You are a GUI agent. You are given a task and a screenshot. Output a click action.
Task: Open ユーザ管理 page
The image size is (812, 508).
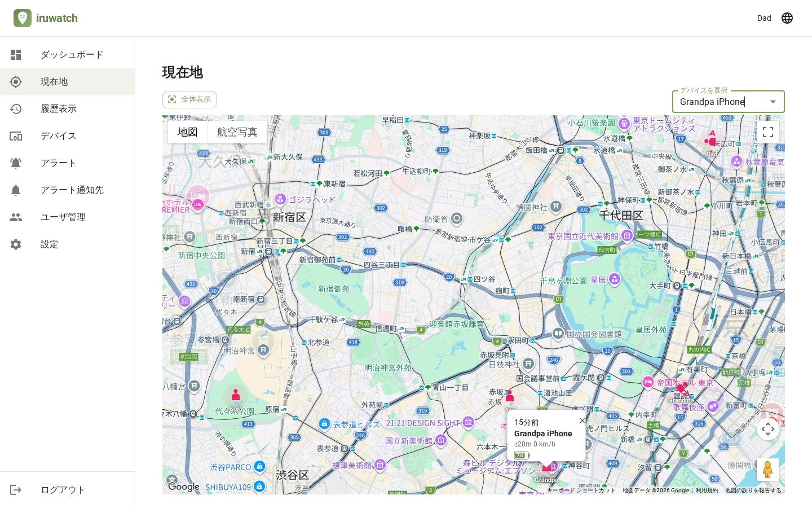tap(68, 217)
